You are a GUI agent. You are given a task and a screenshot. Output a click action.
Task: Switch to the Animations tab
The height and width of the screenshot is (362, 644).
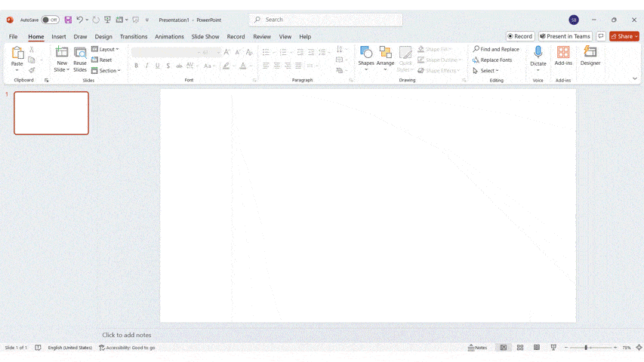point(169,36)
